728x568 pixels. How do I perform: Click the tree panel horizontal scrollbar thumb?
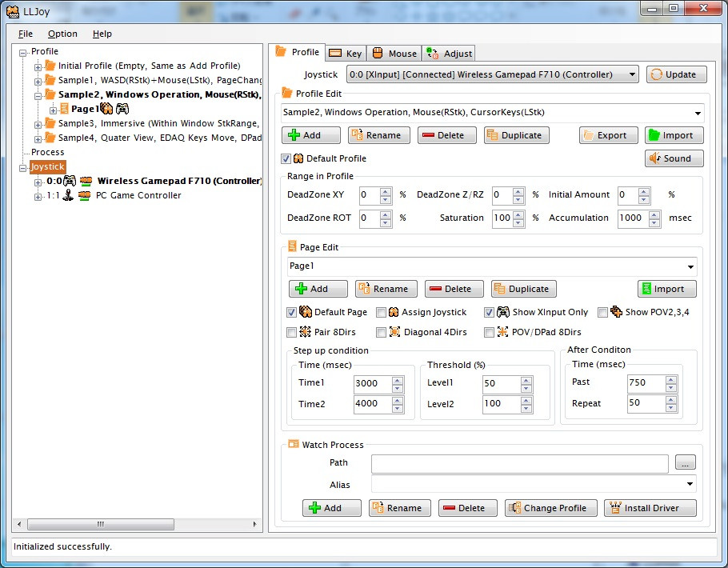(101, 524)
